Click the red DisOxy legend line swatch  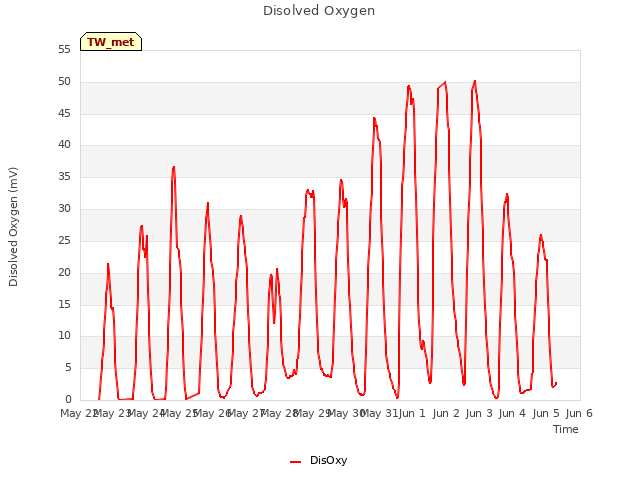click(296, 462)
